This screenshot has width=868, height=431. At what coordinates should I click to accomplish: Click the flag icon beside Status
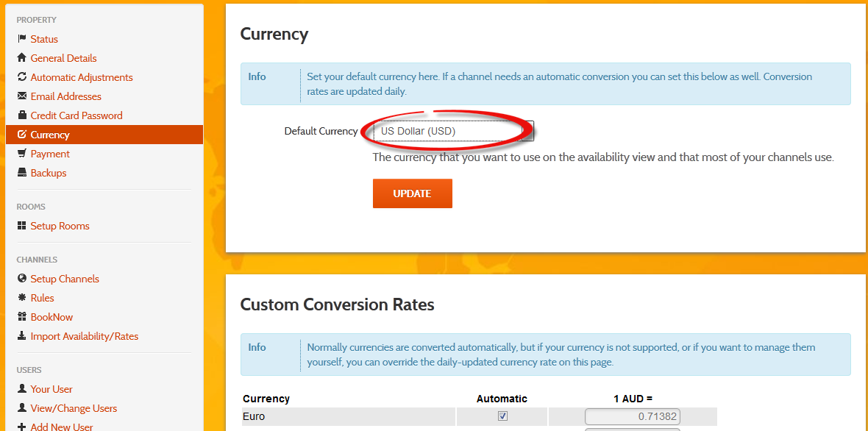point(22,39)
